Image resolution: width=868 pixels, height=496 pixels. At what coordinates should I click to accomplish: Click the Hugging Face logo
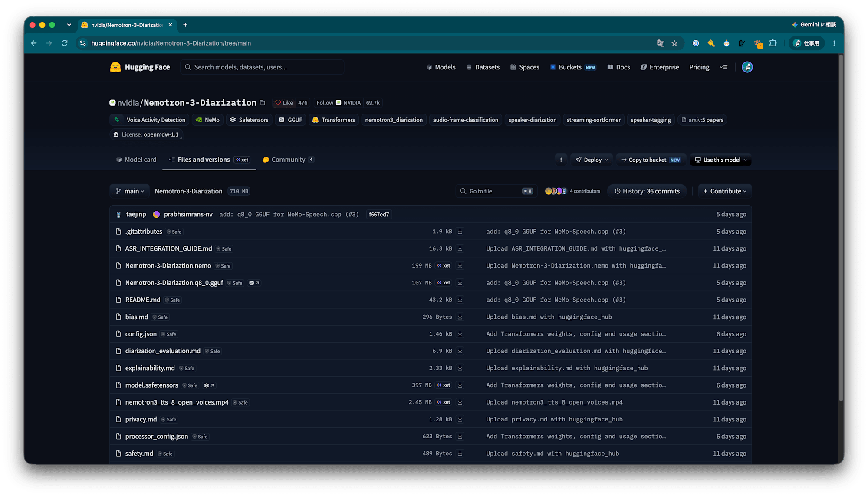pyautogui.click(x=140, y=67)
